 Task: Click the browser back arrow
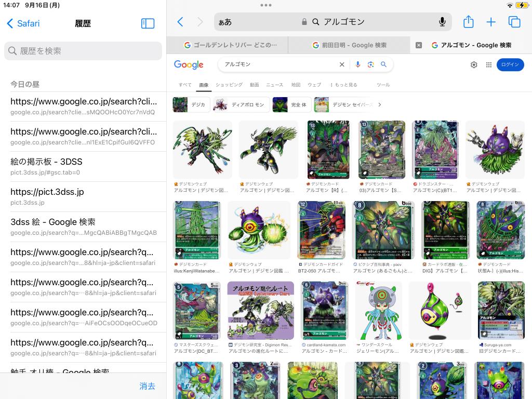pyautogui.click(x=180, y=22)
